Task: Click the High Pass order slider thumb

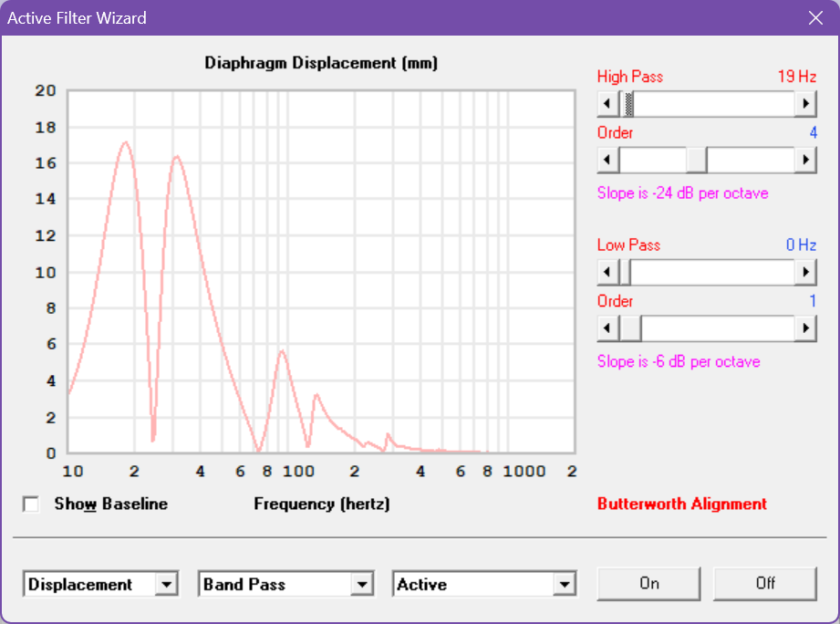Action: (x=697, y=160)
